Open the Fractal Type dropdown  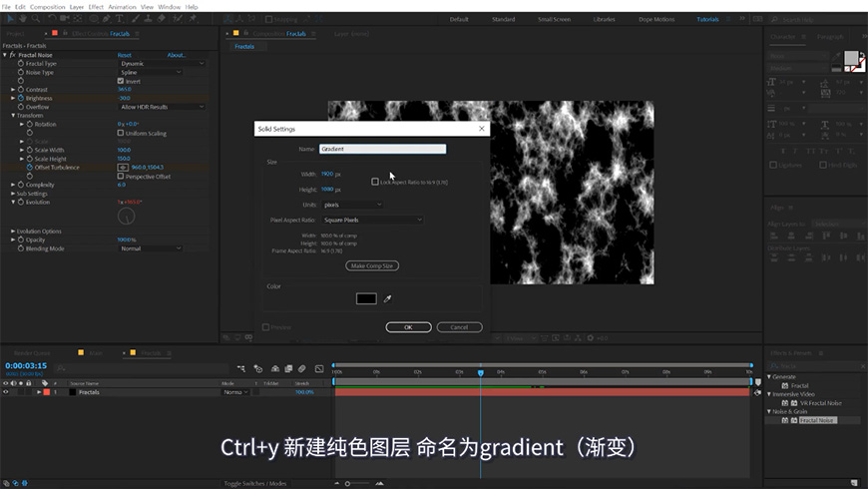point(162,64)
